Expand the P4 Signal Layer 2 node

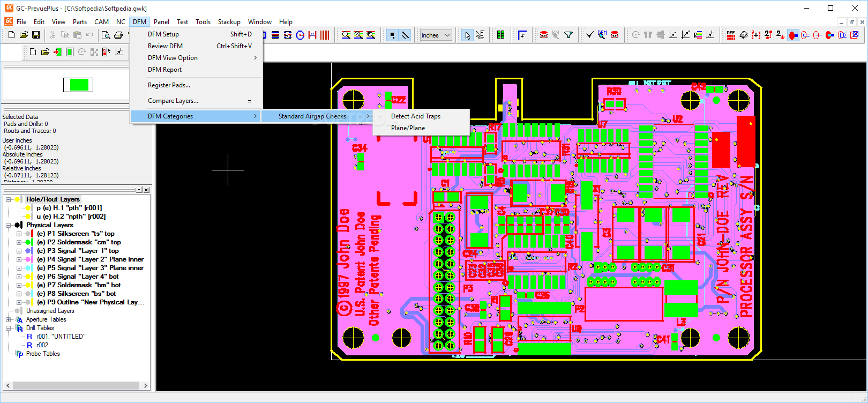[x=19, y=259]
